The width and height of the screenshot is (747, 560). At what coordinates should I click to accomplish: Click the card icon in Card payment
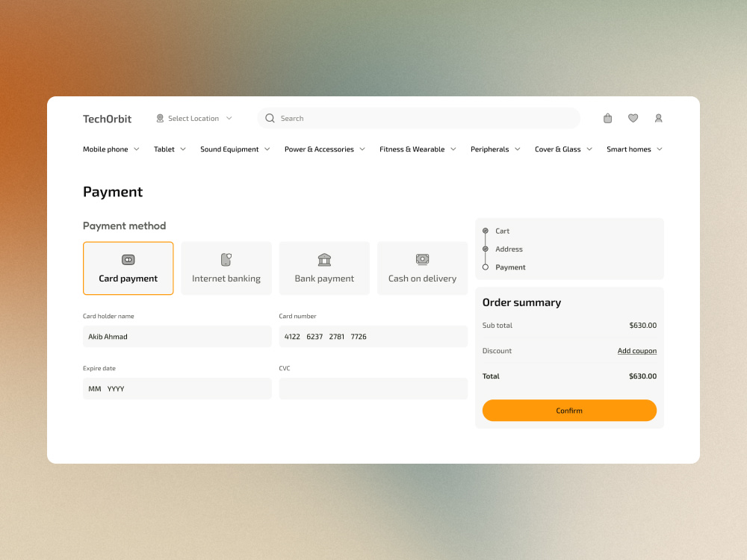pos(128,260)
